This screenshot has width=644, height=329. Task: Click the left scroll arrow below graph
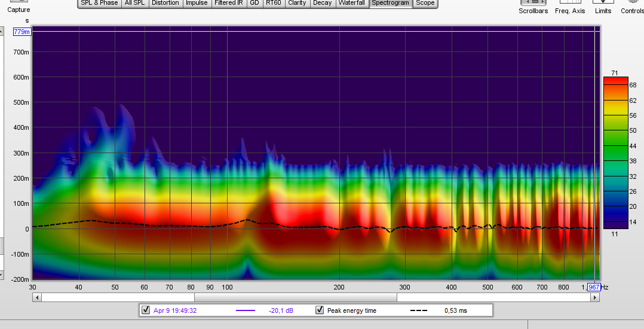point(36,297)
